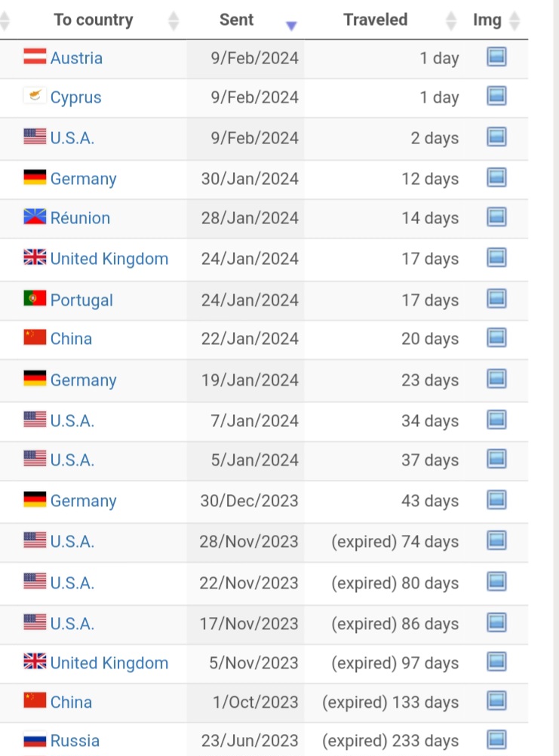Open the Russia country link

click(x=75, y=741)
